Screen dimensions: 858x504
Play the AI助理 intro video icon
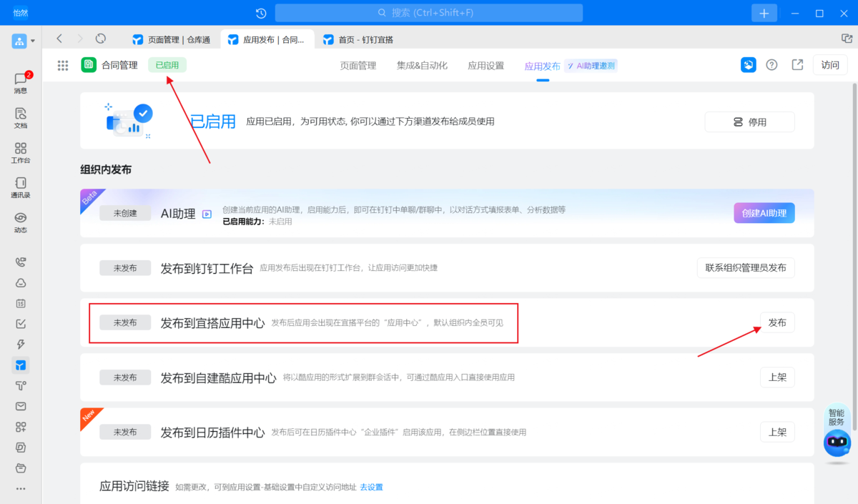[207, 214]
